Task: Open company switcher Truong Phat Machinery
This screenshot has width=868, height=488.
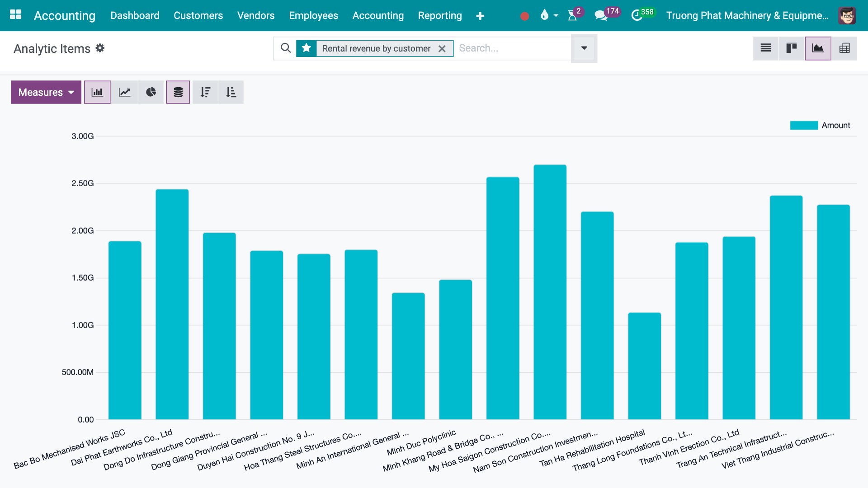Action: [747, 15]
